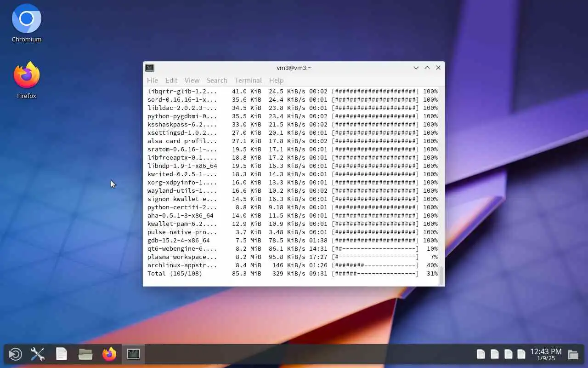The image size is (588, 368).
Task: Click the 'alsa-card-profil...' row
Action: point(293,141)
